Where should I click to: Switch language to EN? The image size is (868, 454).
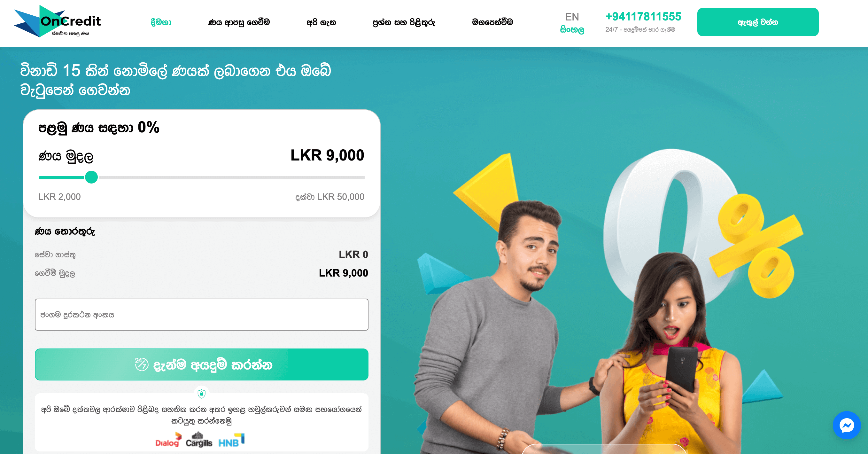pos(572,17)
